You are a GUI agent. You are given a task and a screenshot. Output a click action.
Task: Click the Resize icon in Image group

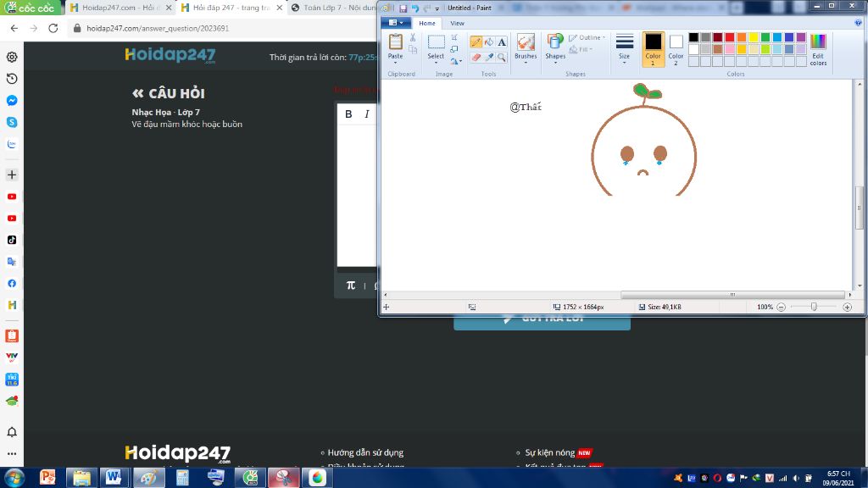454,50
